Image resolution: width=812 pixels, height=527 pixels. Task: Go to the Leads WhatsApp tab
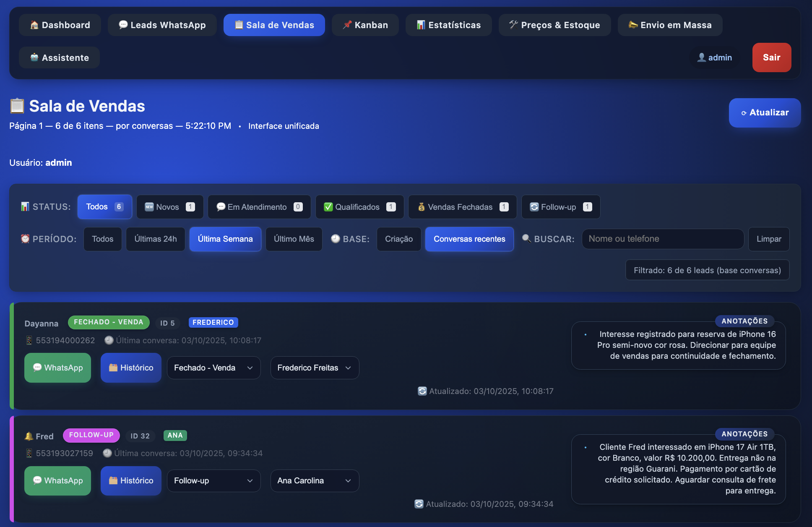(x=162, y=25)
